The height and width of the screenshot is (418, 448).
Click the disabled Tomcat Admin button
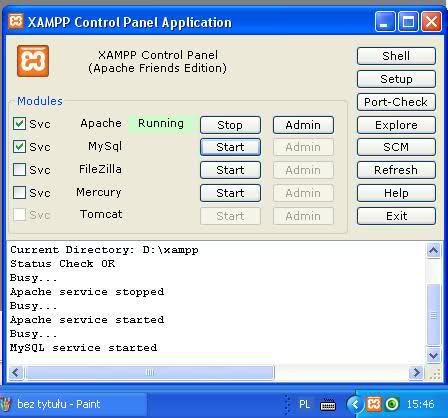pos(303,216)
